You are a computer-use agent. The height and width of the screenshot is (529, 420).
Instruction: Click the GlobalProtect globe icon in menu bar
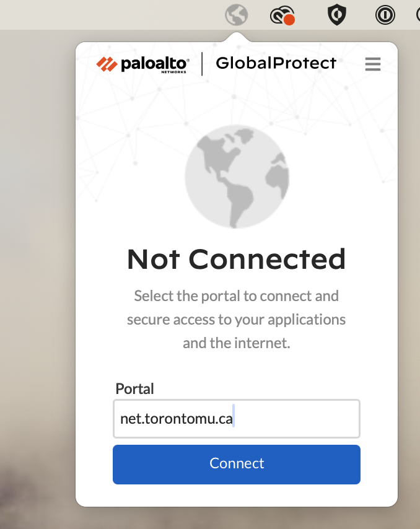point(236,14)
